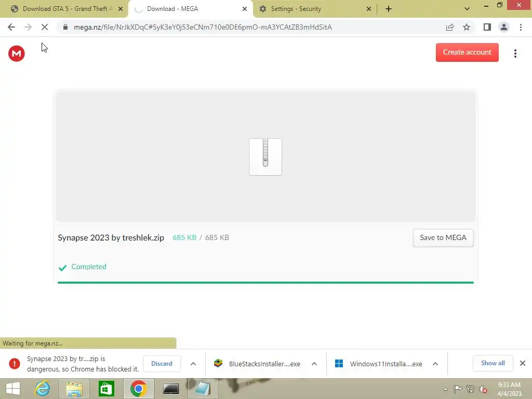Click the Action Center flag icon

(458, 389)
